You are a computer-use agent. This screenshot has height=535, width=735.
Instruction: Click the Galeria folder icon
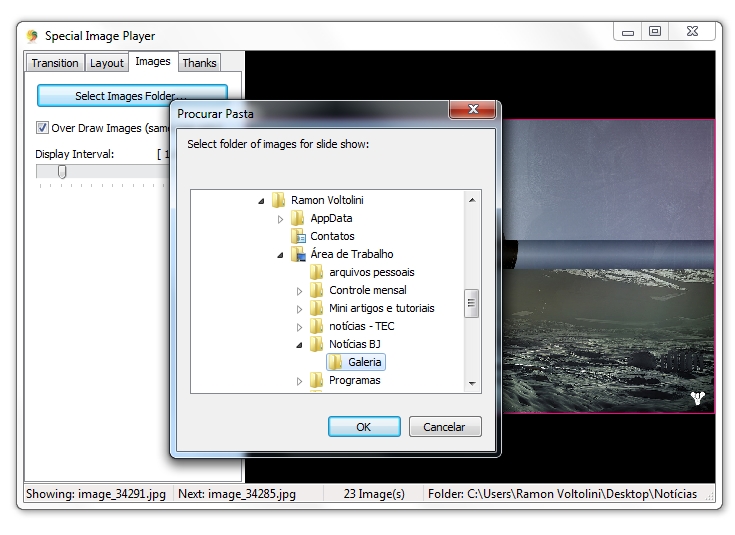click(335, 362)
